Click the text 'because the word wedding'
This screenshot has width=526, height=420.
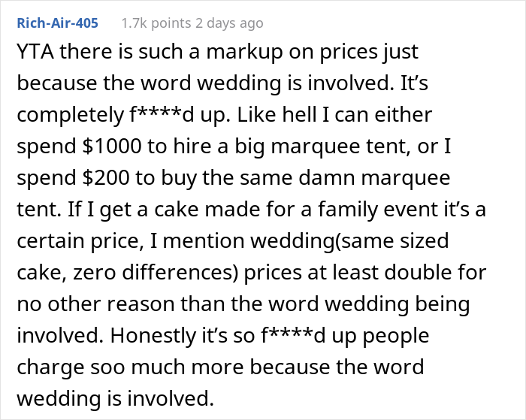coord(149,83)
